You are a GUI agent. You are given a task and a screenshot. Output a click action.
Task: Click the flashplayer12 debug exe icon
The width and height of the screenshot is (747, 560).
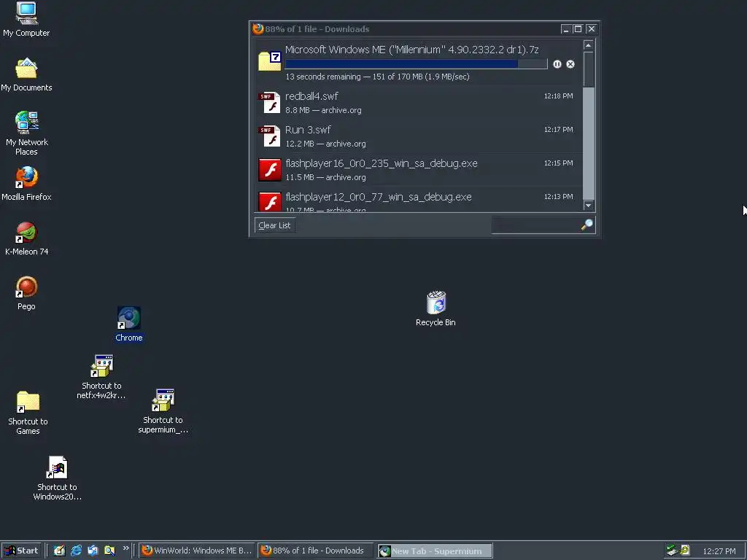[x=270, y=201]
